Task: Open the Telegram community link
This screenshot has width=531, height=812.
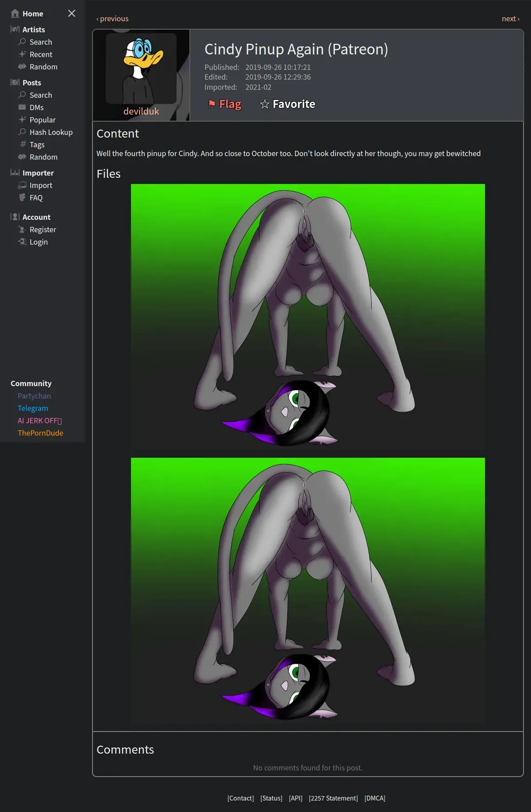Action: click(x=33, y=408)
